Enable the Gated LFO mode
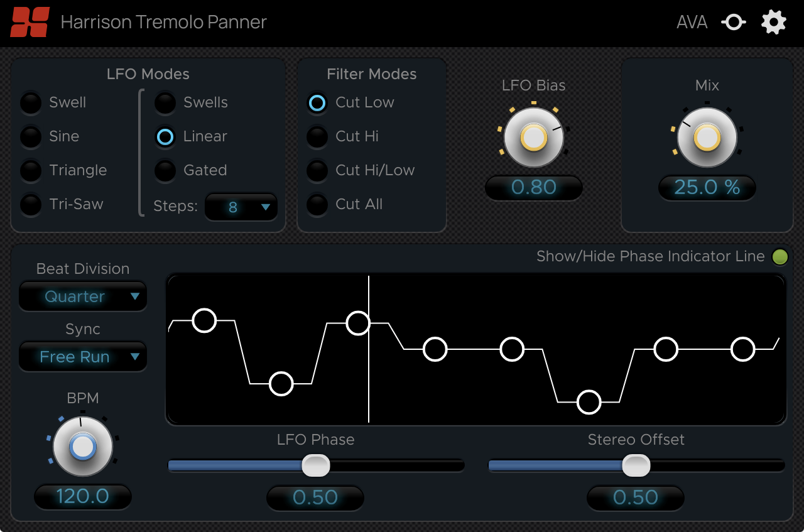Image resolution: width=804 pixels, height=532 pixels. pyautogui.click(x=165, y=170)
